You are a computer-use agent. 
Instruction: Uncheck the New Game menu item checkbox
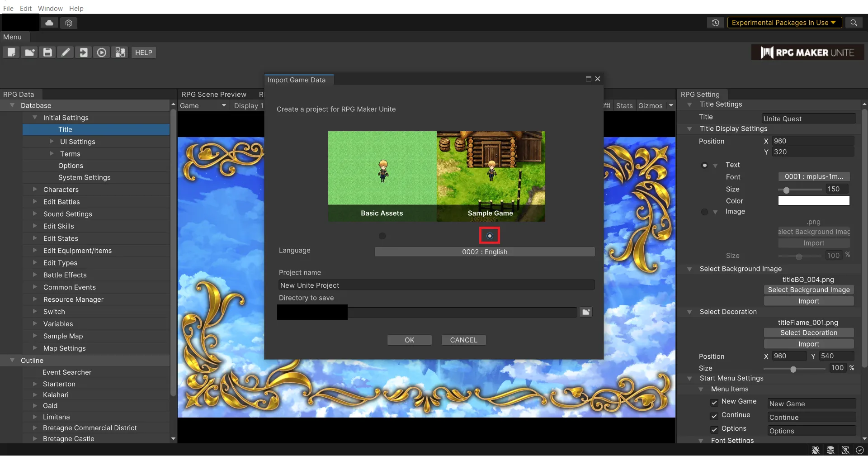coord(714,402)
